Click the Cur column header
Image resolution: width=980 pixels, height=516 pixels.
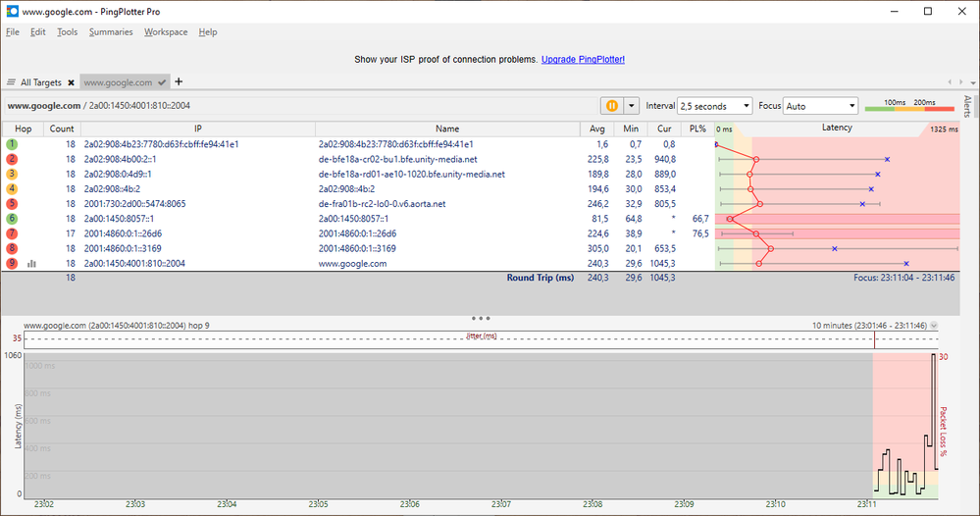tap(664, 129)
